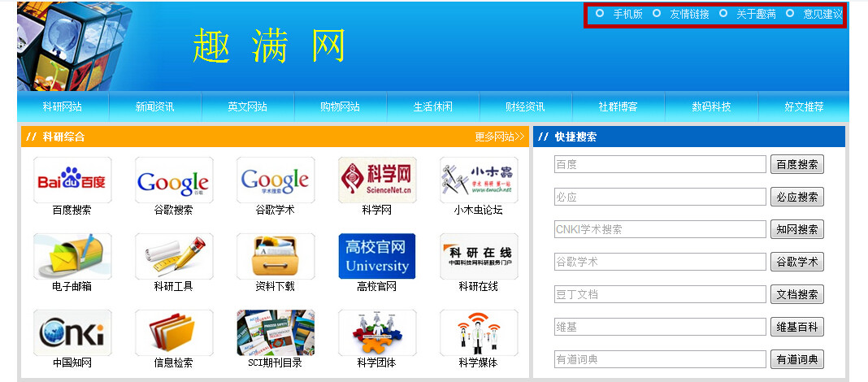Open the 手机版 mobile version link

click(627, 15)
